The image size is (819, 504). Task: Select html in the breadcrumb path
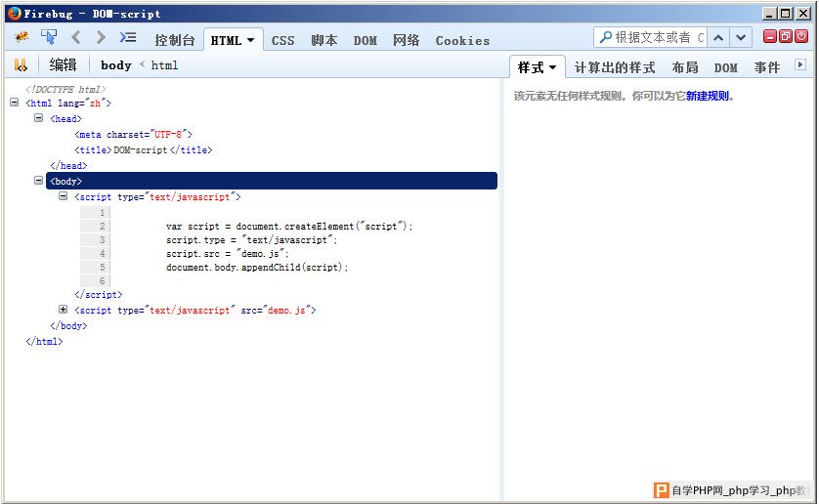pyautogui.click(x=164, y=65)
